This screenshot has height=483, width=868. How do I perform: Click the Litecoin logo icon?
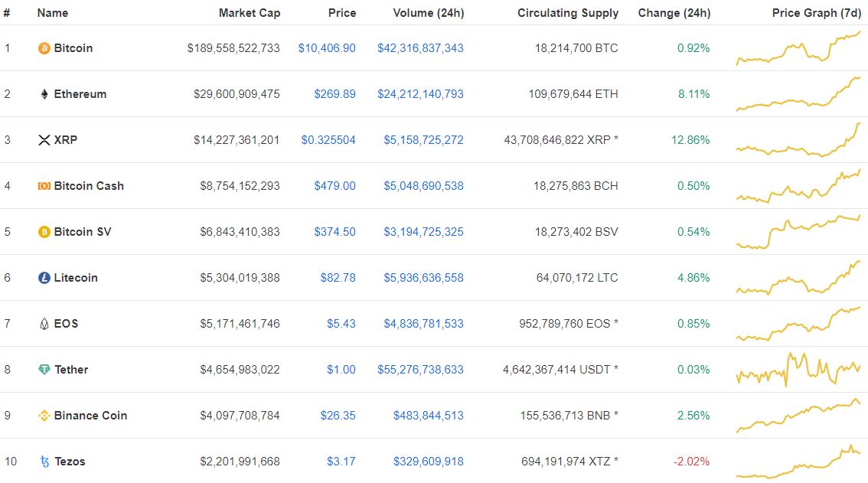[44, 278]
